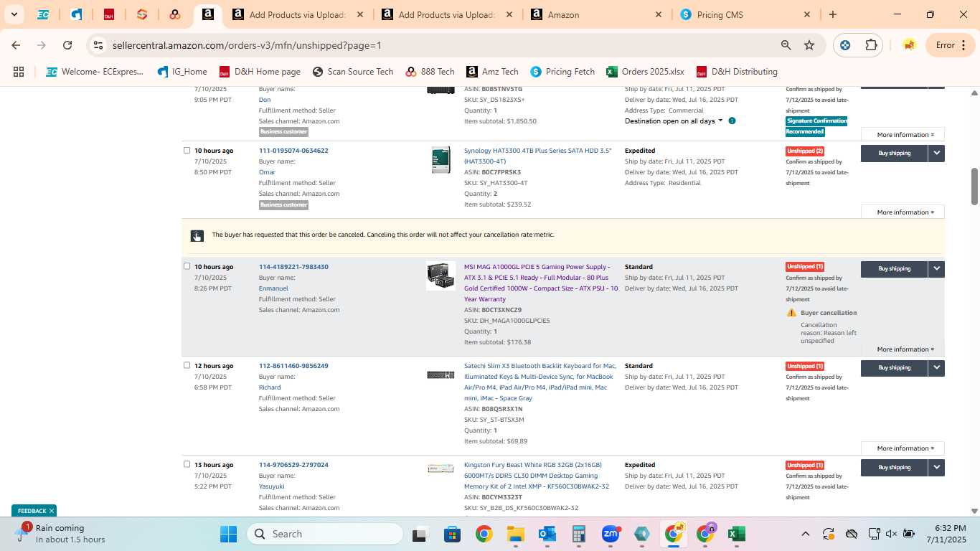Open Outlook from the taskbar
This screenshot has width=980, height=551.
(547, 534)
